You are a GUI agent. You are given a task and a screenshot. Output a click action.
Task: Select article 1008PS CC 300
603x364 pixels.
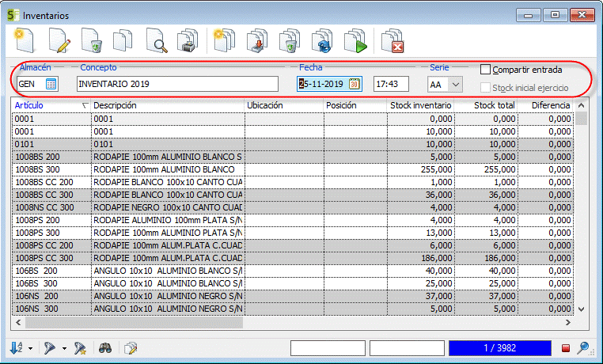(44, 258)
